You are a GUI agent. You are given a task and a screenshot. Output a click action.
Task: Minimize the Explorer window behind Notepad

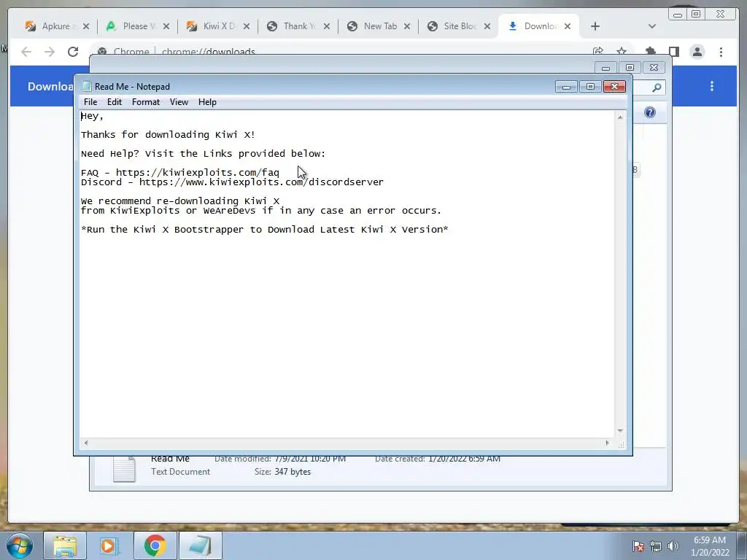tap(605, 68)
